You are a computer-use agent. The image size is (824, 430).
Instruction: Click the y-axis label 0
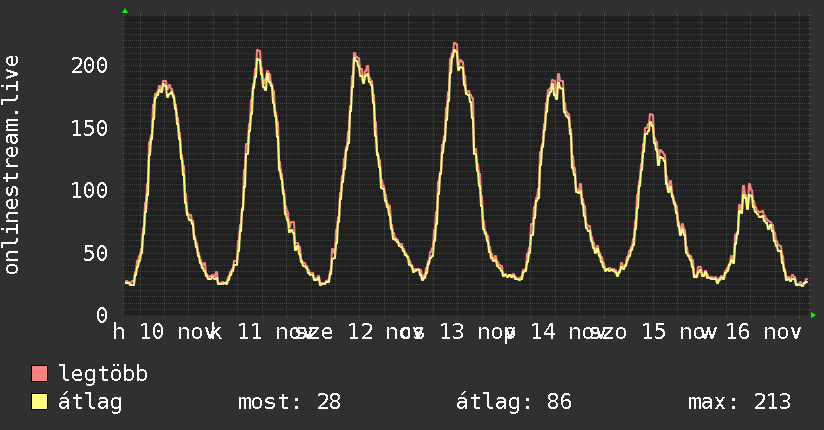[x=102, y=315]
